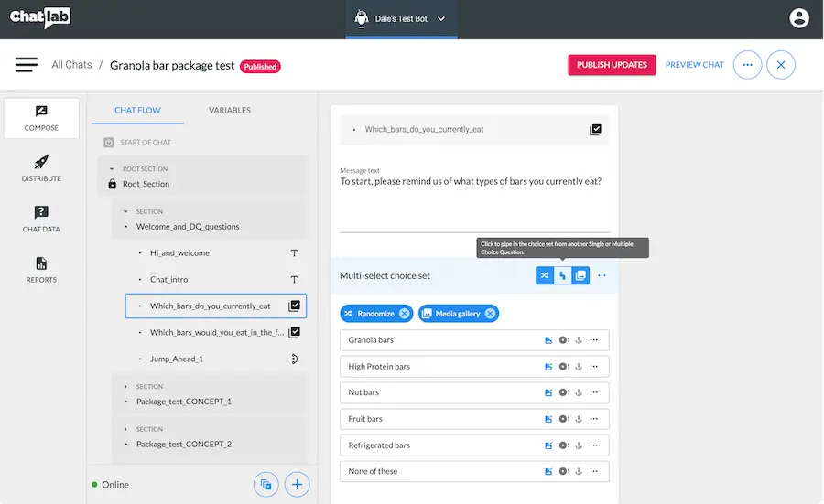Remove the Media gallery chip with its X

tap(490, 314)
